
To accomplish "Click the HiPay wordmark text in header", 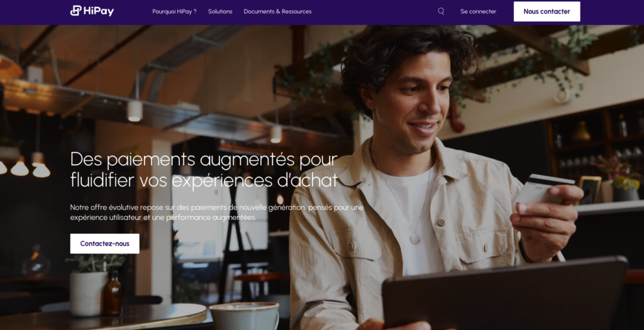I will 99,11.
